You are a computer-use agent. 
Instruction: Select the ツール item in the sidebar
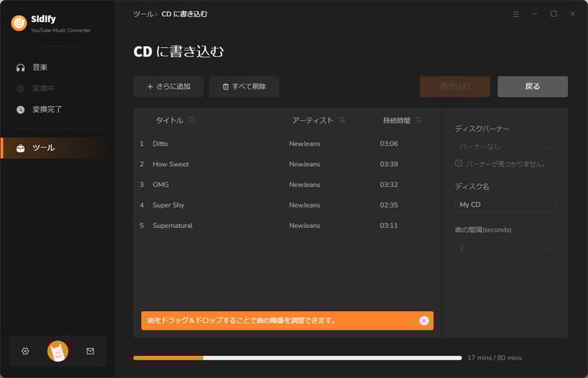pos(57,148)
